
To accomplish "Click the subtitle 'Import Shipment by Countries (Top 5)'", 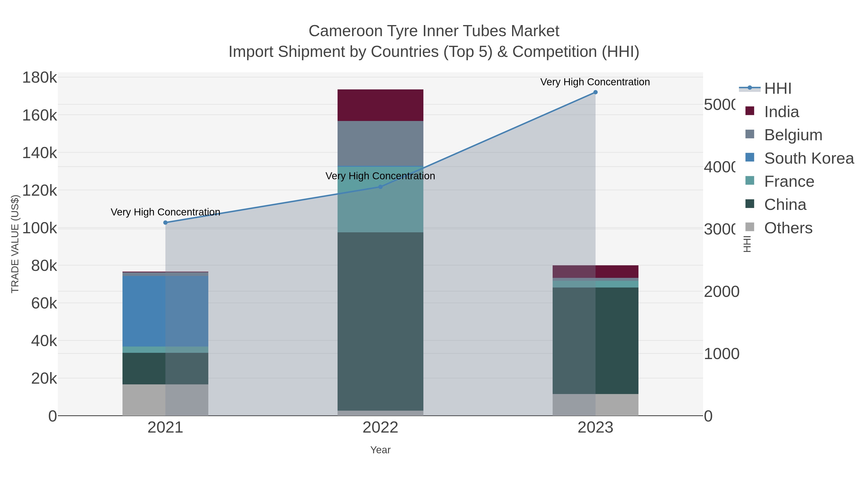I will (x=360, y=52).
